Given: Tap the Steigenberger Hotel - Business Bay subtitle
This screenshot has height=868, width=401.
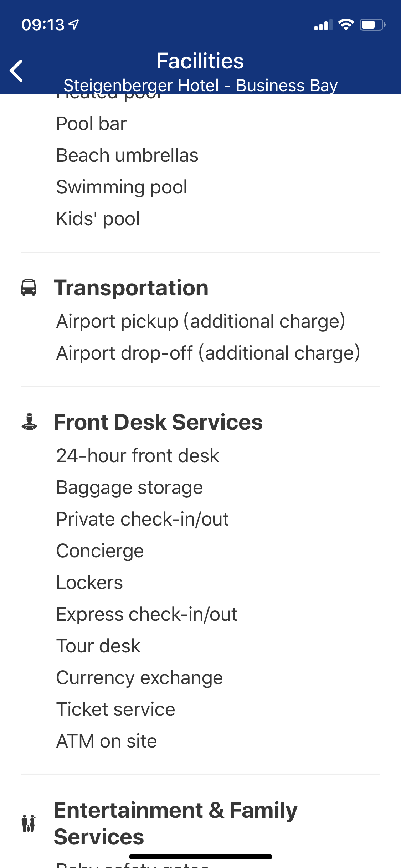Looking at the screenshot, I should pyautogui.click(x=200, y=86).
